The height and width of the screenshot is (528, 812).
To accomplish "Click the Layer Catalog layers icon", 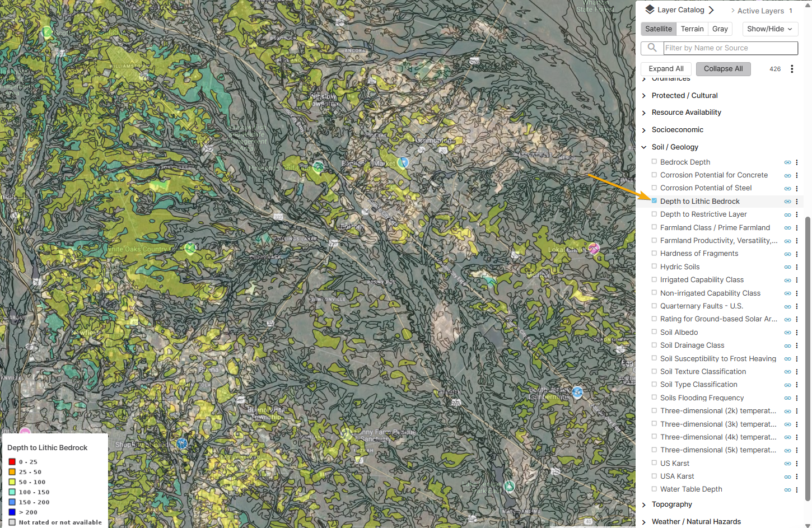I will coord(649,9).
